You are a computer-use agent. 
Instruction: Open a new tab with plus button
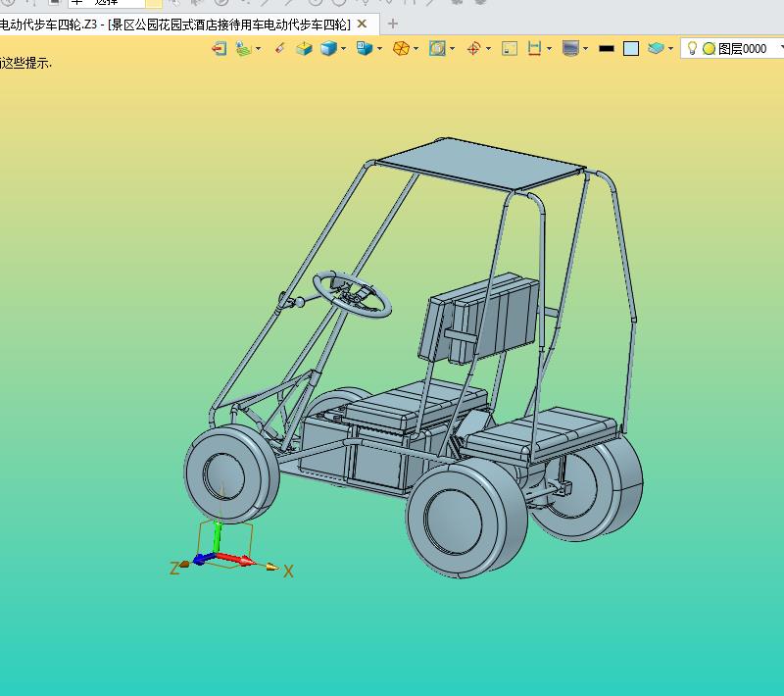393,24
